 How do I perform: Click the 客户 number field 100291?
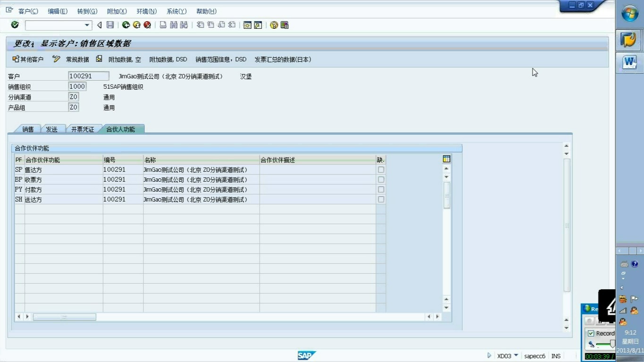[89, 76]
